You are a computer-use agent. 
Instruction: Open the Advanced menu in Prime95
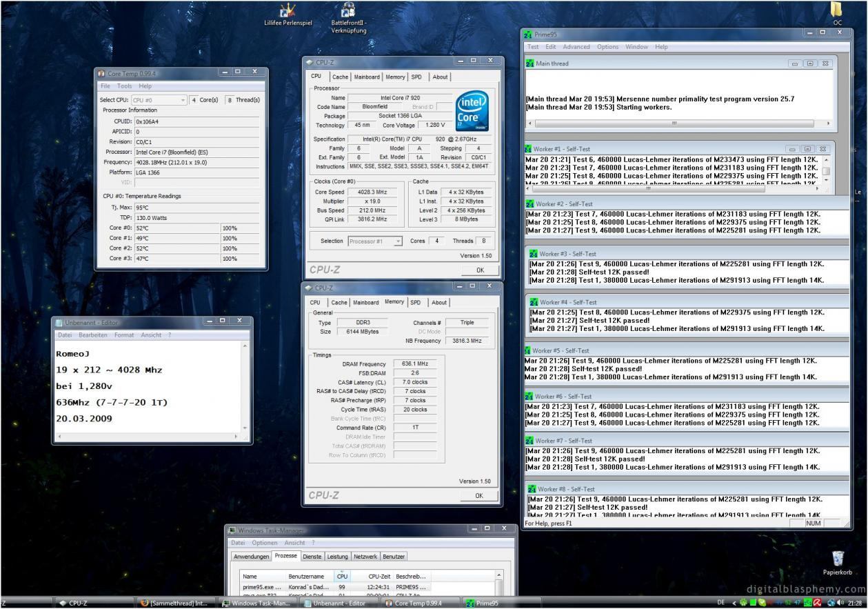pyautogui.click(x=576, y=47)
